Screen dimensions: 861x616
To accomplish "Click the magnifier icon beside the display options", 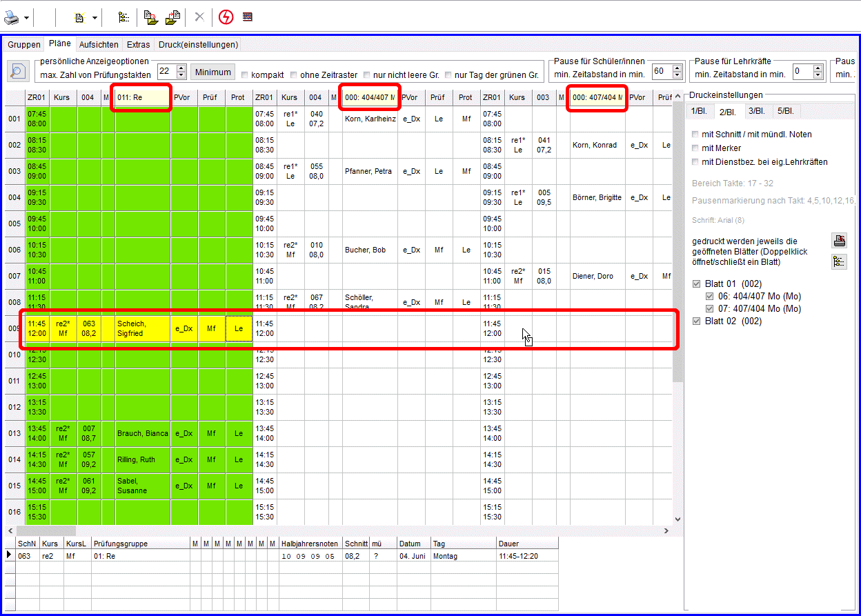I will 17,72.
